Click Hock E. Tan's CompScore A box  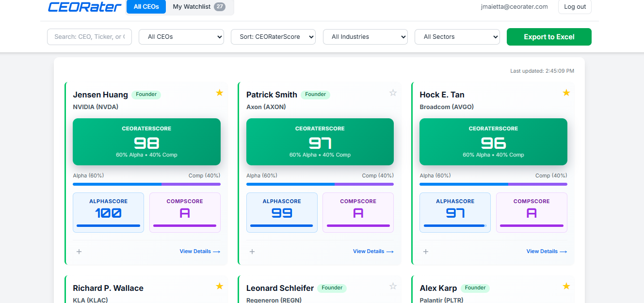coord(531,212)
